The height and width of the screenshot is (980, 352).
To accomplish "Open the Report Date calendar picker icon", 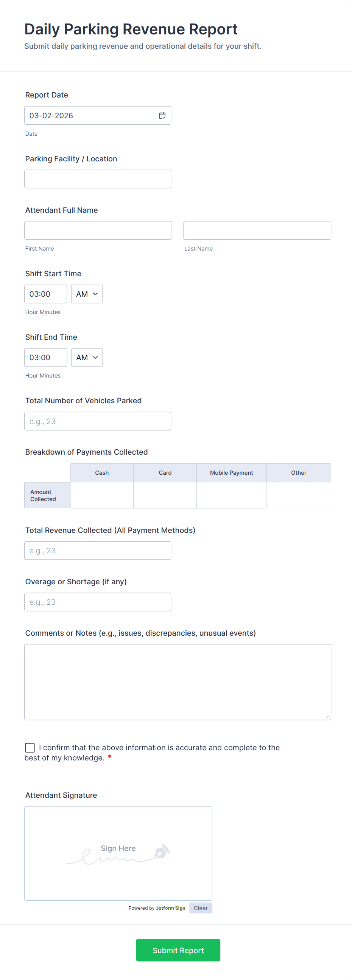I will pyautogui.click(x=162, y=116).
